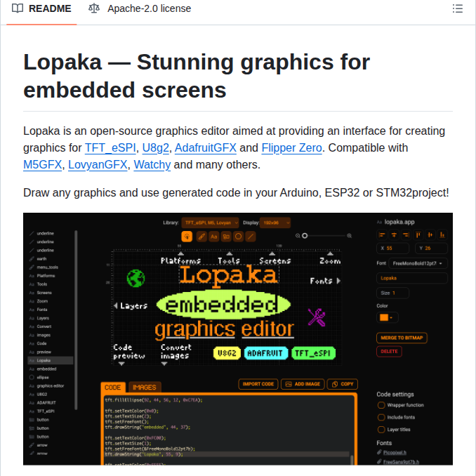The image size is (476, 476).
Task: Switch to the IMAGES tab
Action: tap(145, 388)
